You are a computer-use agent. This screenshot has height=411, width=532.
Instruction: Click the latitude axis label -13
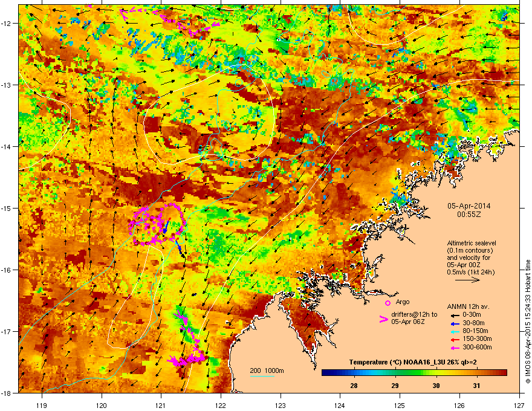(7, 85)
